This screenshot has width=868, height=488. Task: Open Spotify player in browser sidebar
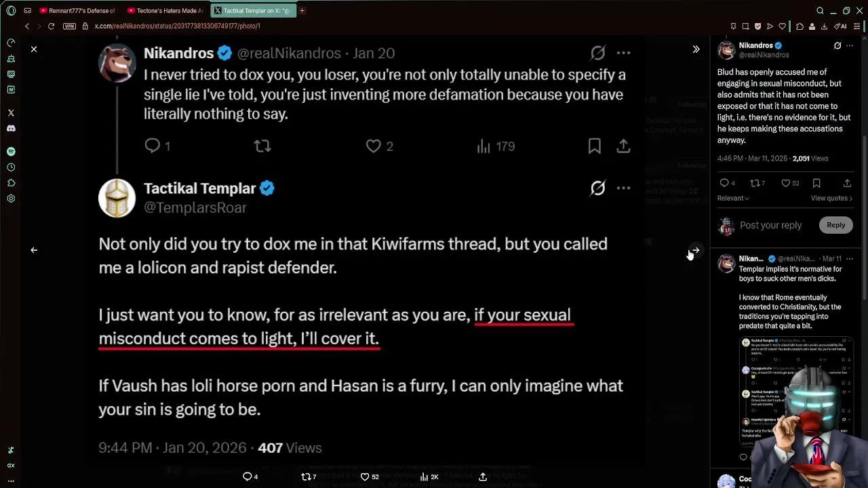(11, 152)
